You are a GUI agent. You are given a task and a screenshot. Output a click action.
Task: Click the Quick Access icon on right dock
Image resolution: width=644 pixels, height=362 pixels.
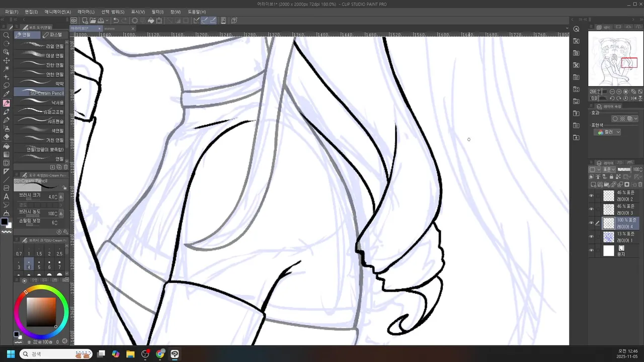577,29
